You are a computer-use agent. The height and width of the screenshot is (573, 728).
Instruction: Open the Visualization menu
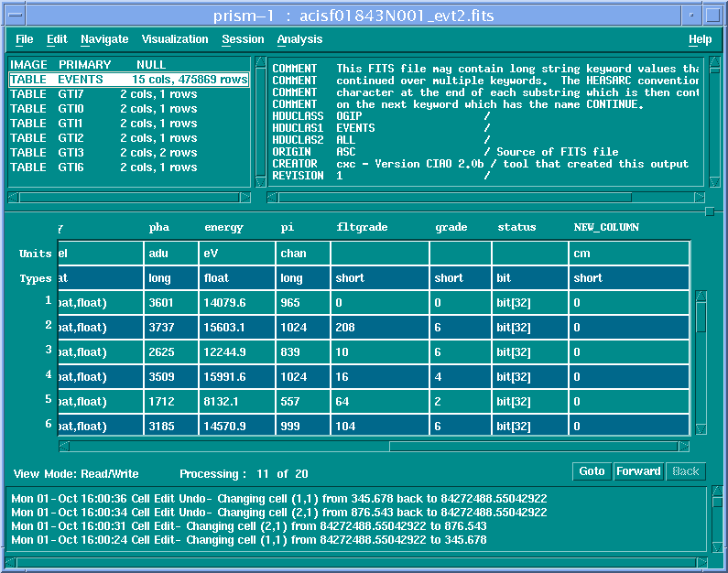174,39
